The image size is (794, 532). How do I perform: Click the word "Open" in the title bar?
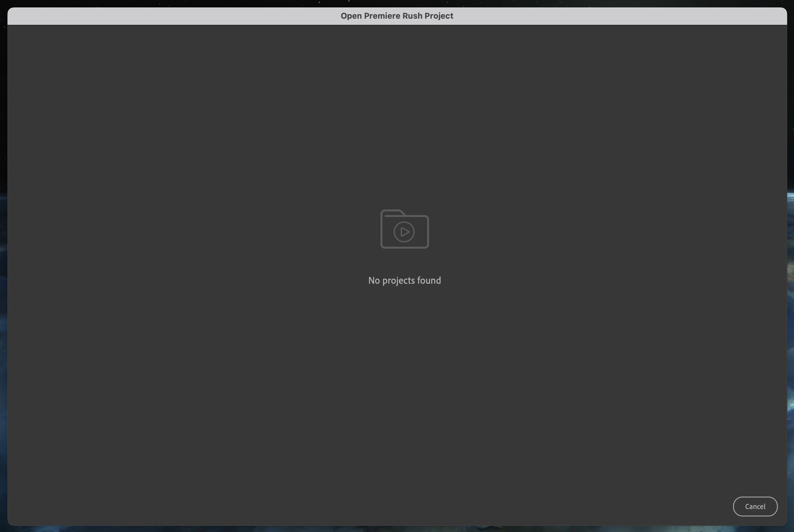pos(351,16)
